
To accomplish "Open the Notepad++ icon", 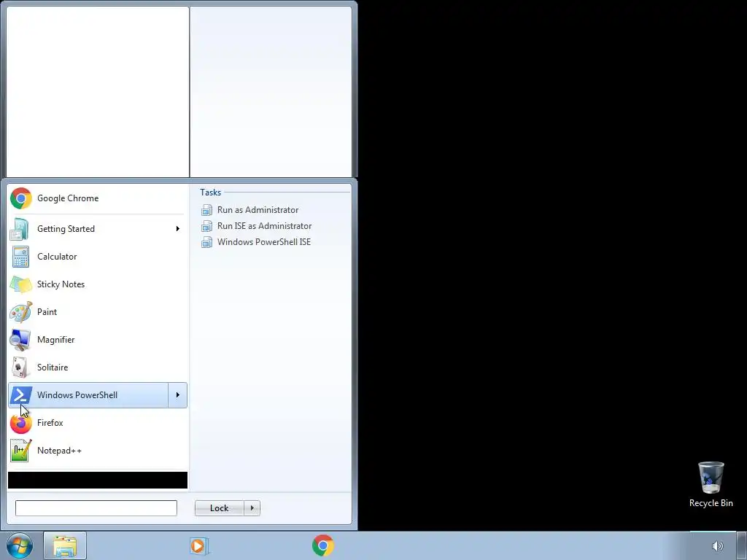I will point(20,451).
